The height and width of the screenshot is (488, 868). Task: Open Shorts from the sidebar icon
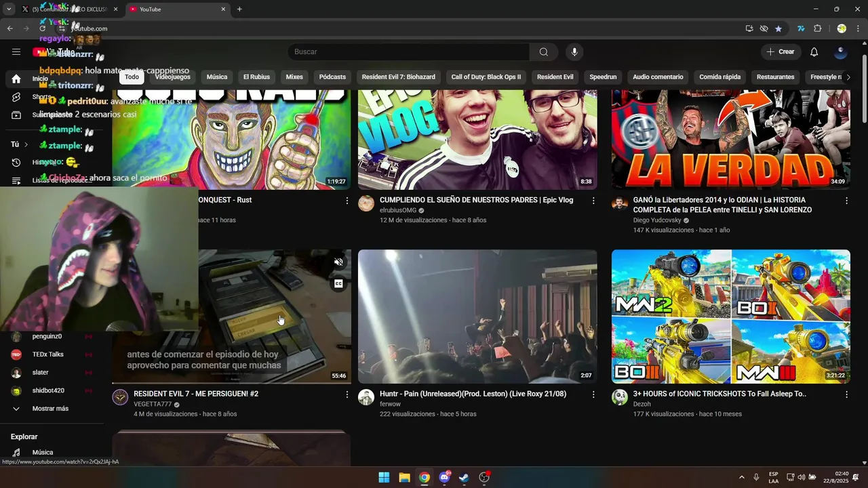[x=16, y=97]
